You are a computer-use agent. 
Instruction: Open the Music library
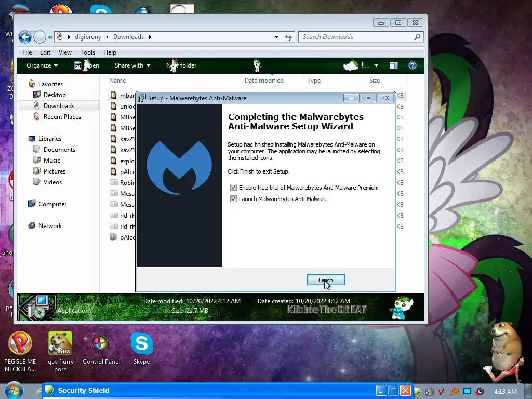(x=47, y=161)
